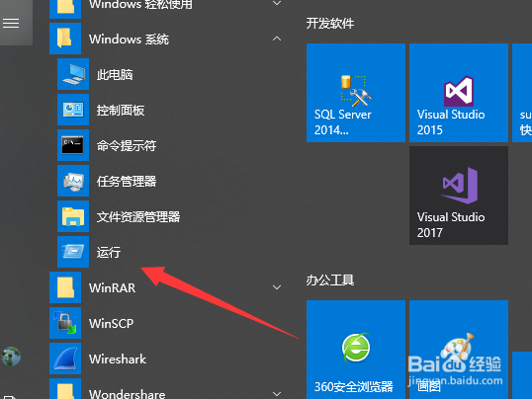This screenshot has height=399, width=532.
Task: Open 控制面板 control panel icon
Action: click(x=73, y=110)
